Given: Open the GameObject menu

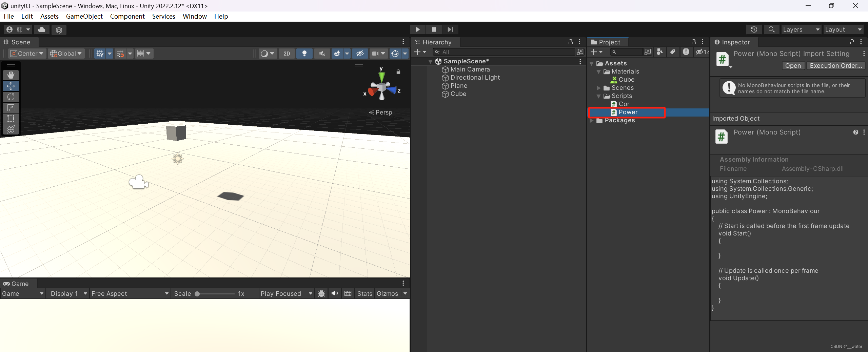Looking at the screenshot, I should coord(84,16).
